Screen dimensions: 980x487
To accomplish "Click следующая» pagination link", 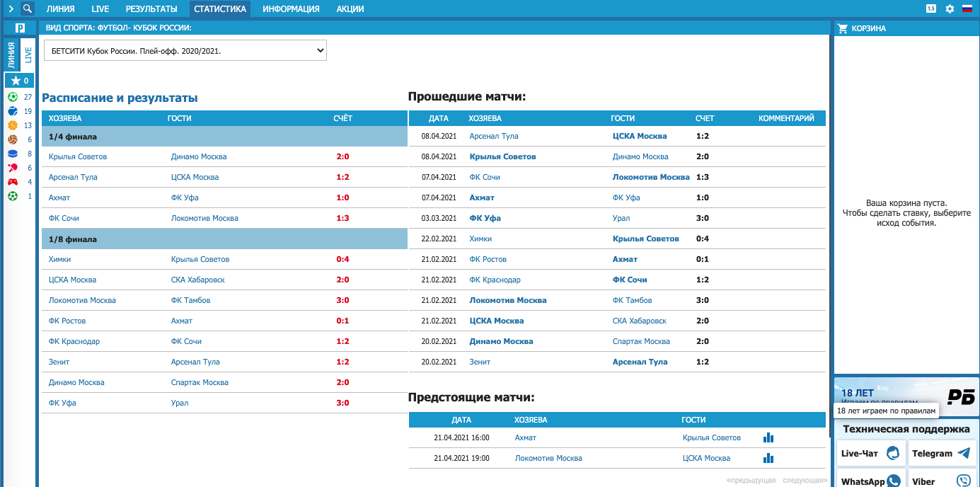I will pos(805,480).
